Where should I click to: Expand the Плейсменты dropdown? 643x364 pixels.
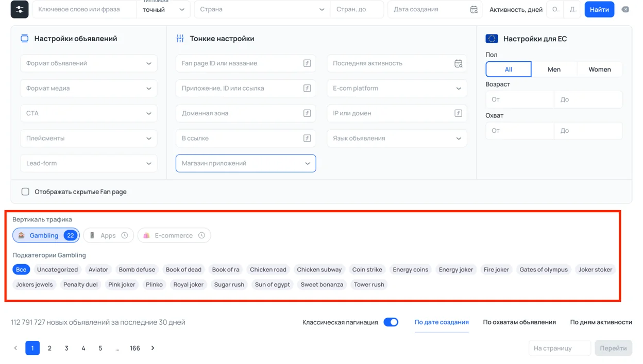coord(89,138)
